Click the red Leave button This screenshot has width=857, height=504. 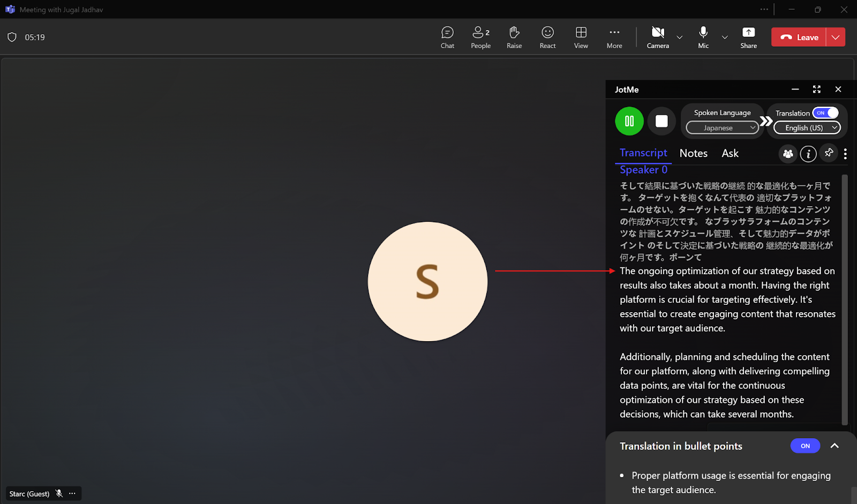pyautogui.click(x=799, y=37)
